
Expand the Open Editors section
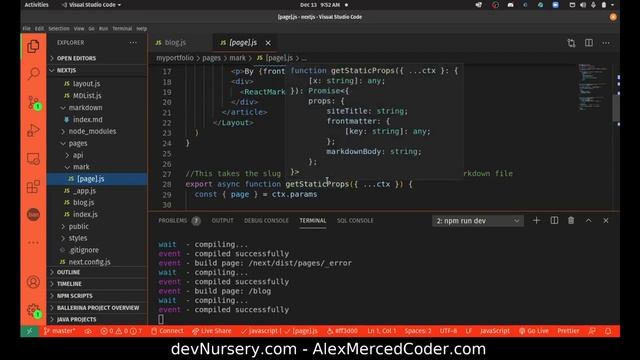(x=97, y=58)
